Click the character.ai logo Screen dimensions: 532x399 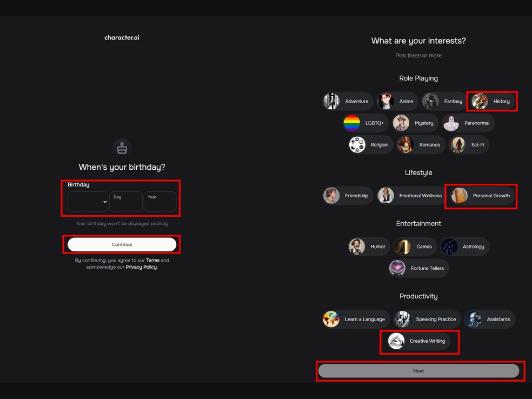click(x=122, y=38)
